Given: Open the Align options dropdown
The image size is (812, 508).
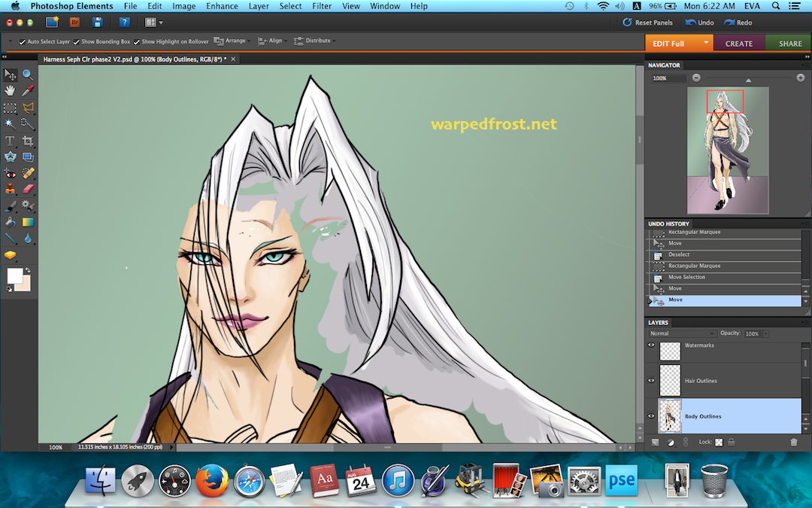Looking at the screenshot, I should point(273,41).
